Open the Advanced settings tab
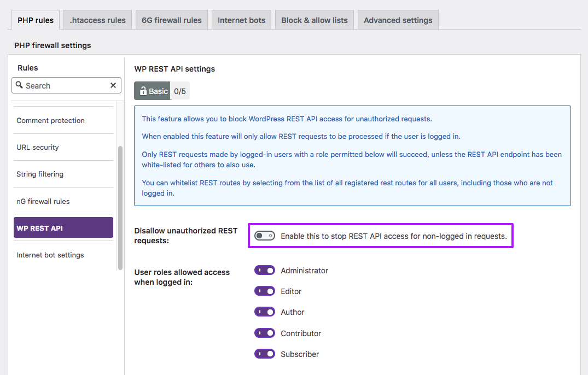The height and width of the screenshot is (375, 588). tap(398, 20)
